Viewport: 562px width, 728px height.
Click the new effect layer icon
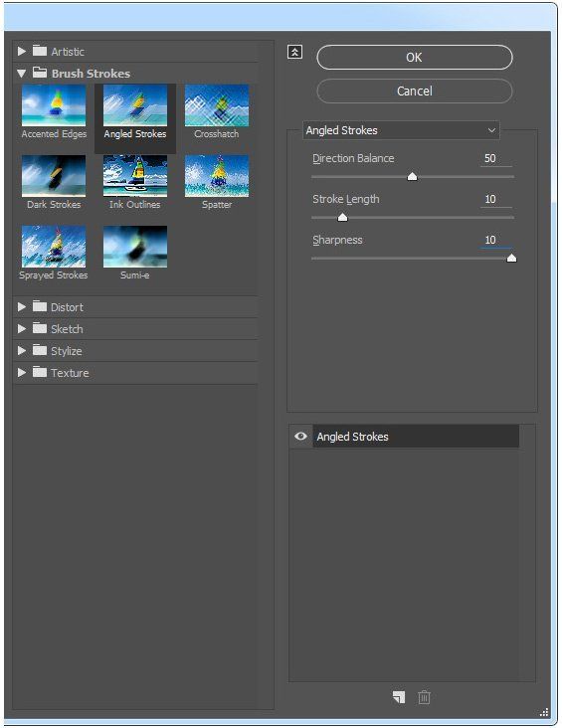(399, 697)
